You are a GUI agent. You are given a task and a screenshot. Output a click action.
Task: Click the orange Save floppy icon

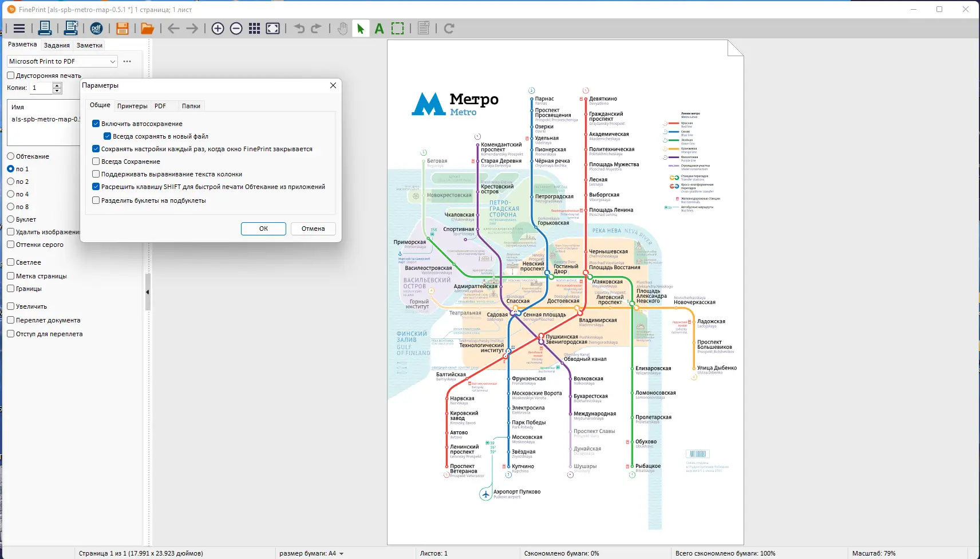122,29
